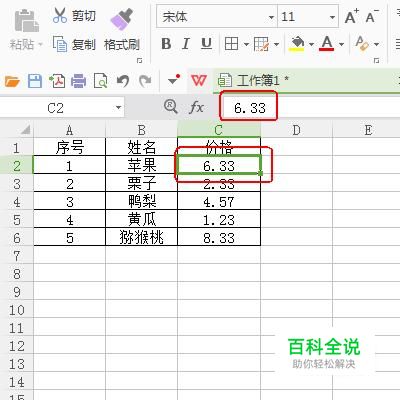Toggle bold formatting

(x=166, y=44)
